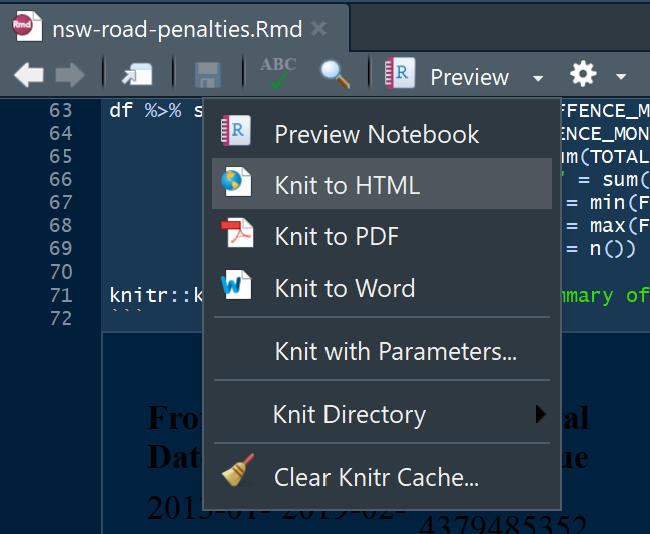Save the current document
The image size is (650, 534).
(208, 75)
